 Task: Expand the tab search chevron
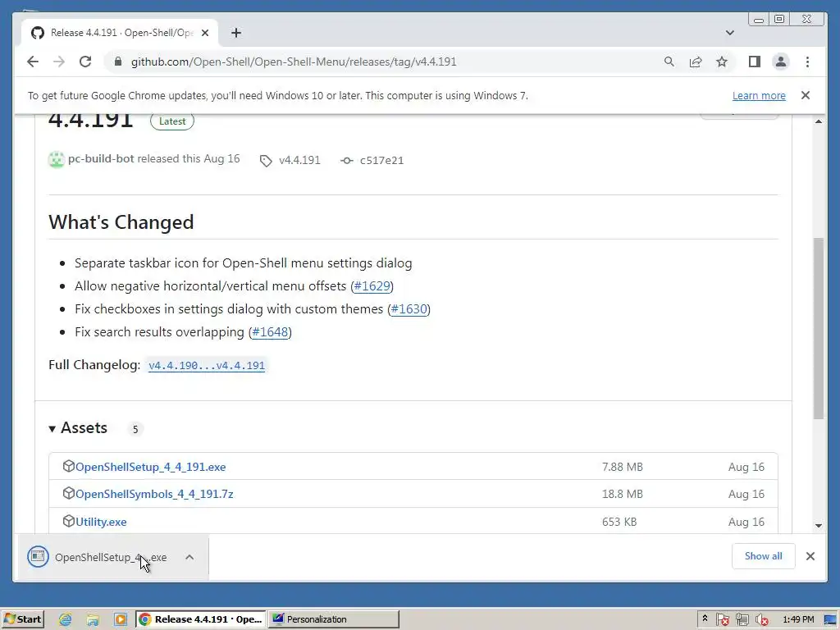point(729,33)
